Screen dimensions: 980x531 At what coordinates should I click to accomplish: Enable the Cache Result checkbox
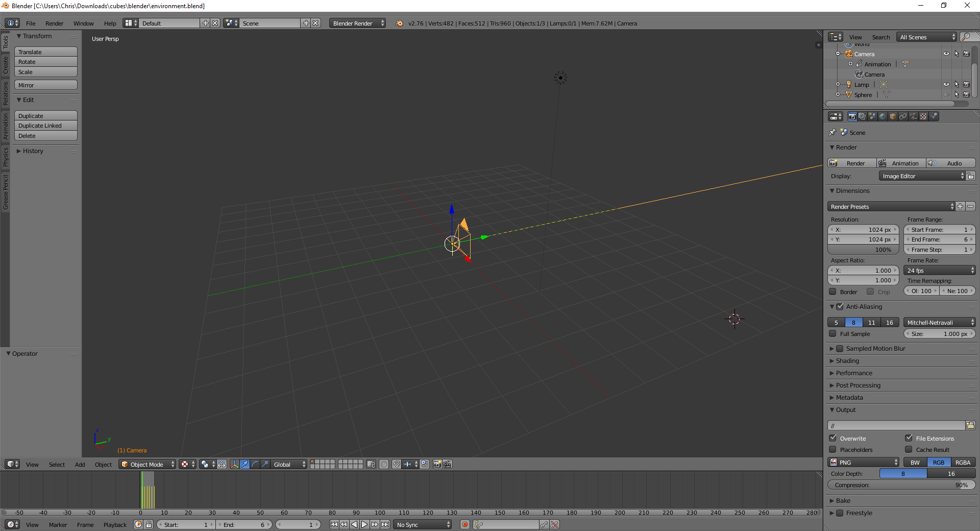pos(909,450)
